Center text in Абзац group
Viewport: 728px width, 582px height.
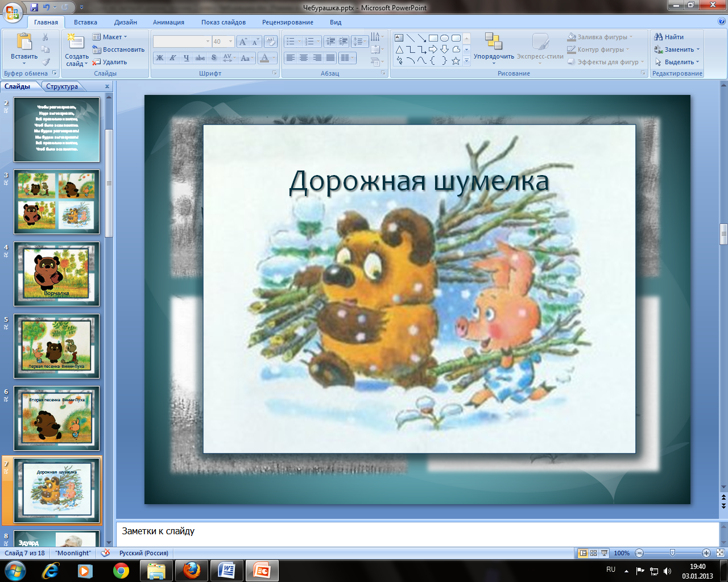pyautogui.click(x=304, y=58)
